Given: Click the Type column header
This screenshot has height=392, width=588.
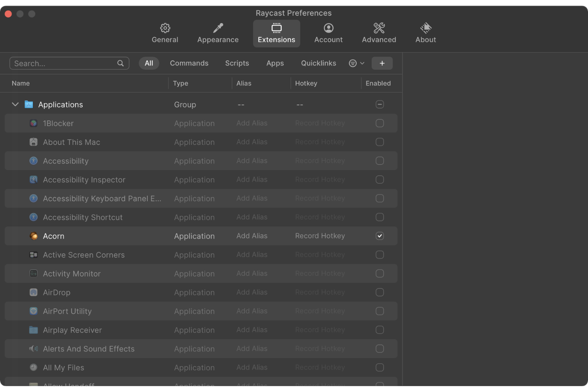Looking at the screenshot, I should click(x=180, y=83).
